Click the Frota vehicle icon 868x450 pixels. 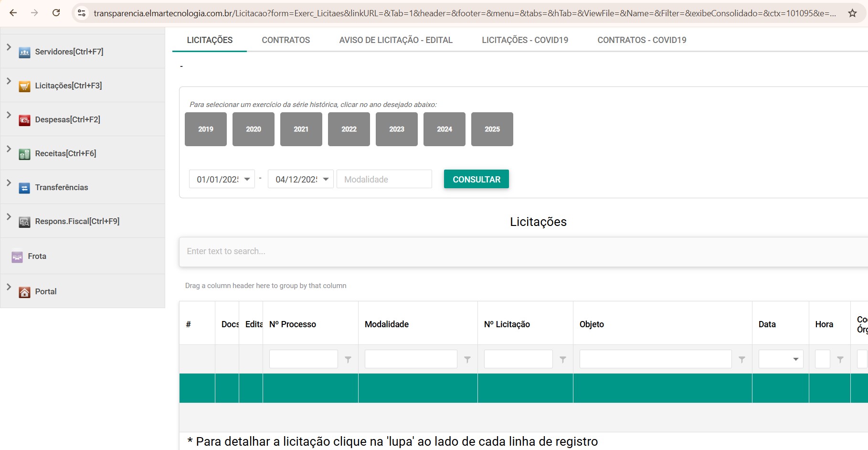[x=17, y=257]
